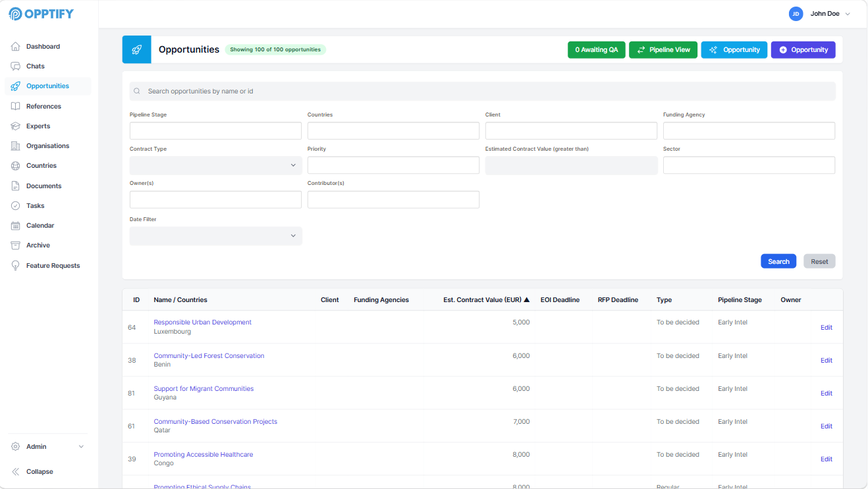Open the Date Filter dropdown

point(215,236)
